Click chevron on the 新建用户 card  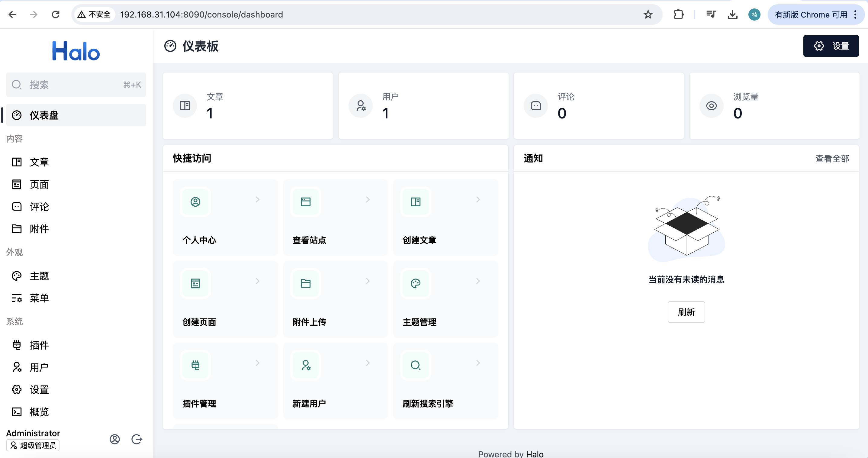click(x=368, y=363)
